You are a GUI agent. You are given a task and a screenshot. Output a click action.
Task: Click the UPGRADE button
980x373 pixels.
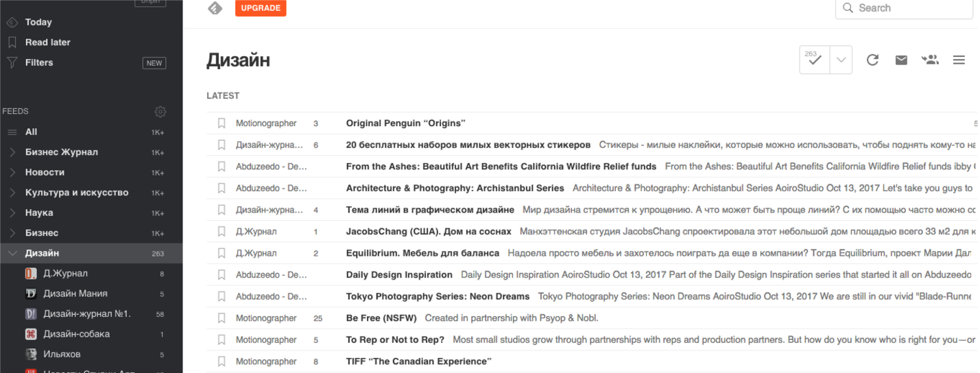coord(261,8)
